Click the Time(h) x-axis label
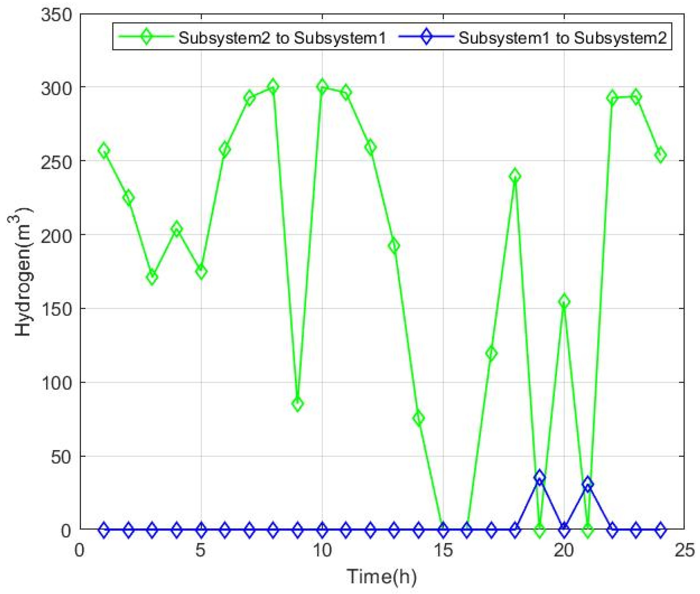Viewport: 700px width, 594px height. pos(382,576)
